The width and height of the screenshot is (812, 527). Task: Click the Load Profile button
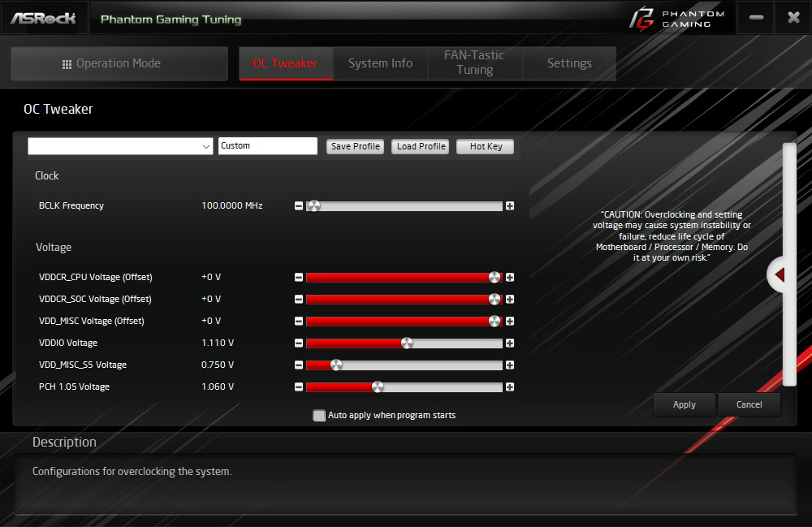click(421, 146)
